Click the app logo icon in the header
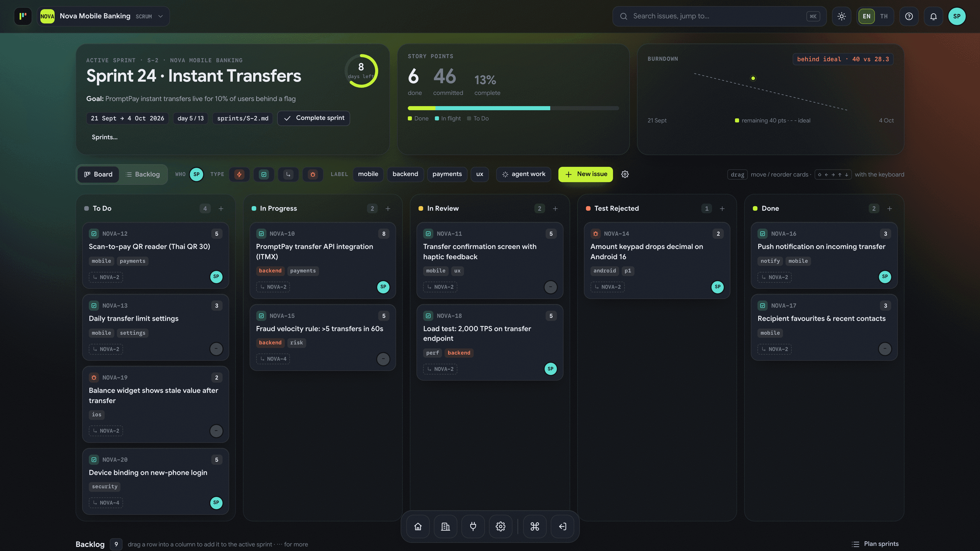This screenshot has height=551, width=980. pyautogui.click(x=23, y=16)
